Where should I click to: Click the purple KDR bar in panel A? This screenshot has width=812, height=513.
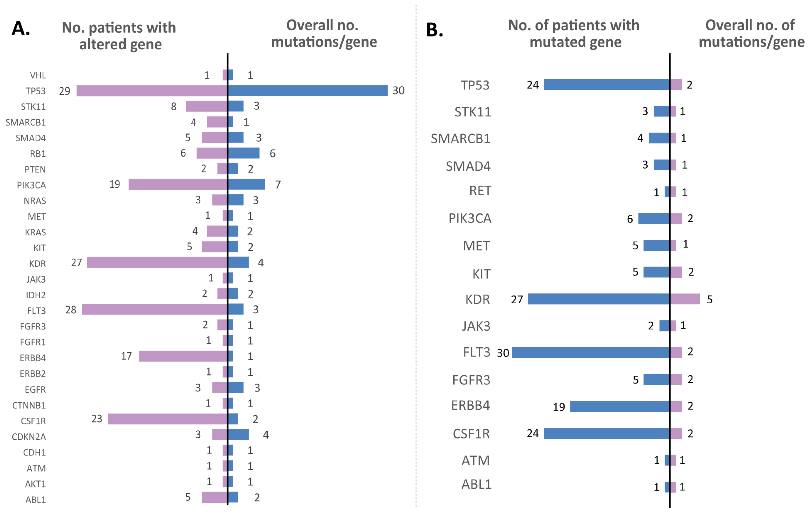pyautogui.click(x=157, y=262)
